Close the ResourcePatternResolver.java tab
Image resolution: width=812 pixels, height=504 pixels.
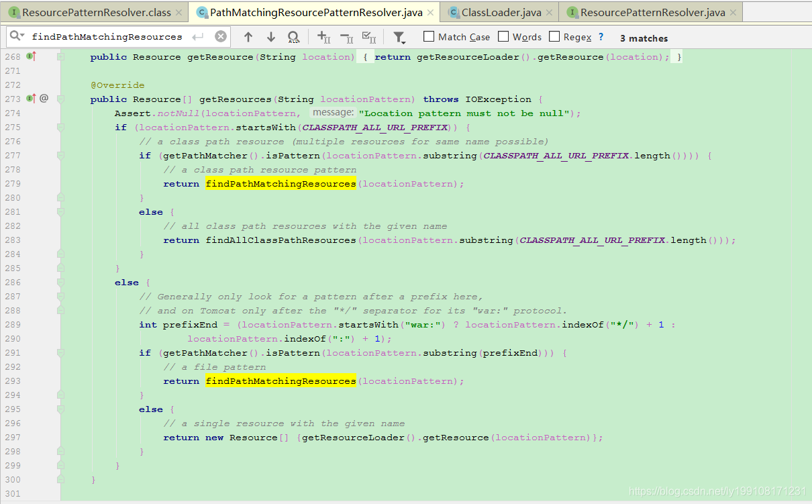pos(733,12)
